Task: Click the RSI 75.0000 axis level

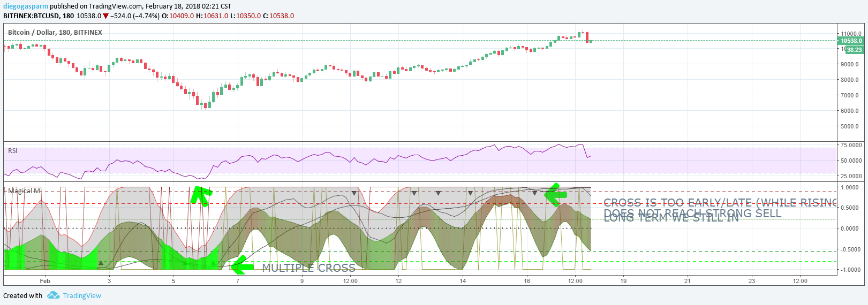Action: (x=851, y=145)
